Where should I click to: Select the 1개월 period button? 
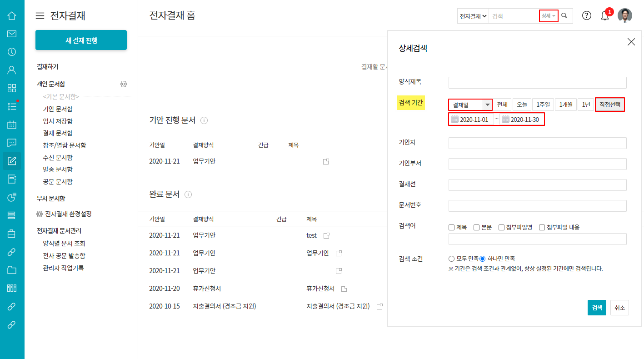click(x=566, y=105)
